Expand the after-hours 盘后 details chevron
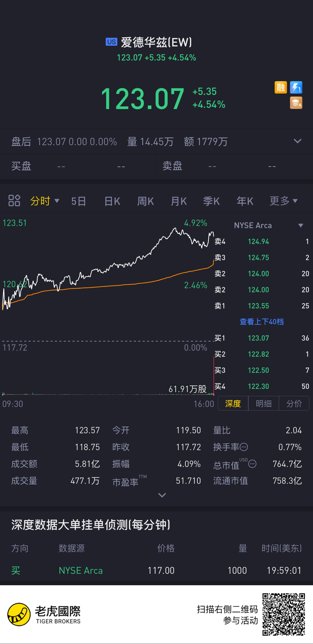Viewport: 313px width, 644px height. [297, 141]
